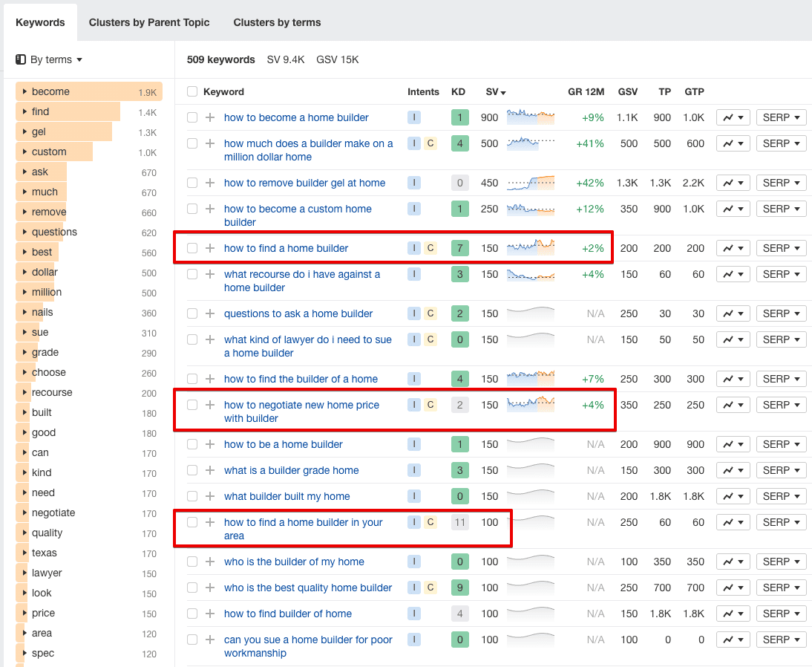Viewport: 812px width, 667px height.
Task: Click the plus icon beside 'what builder built my home'
Action: (x=210, y=496)
